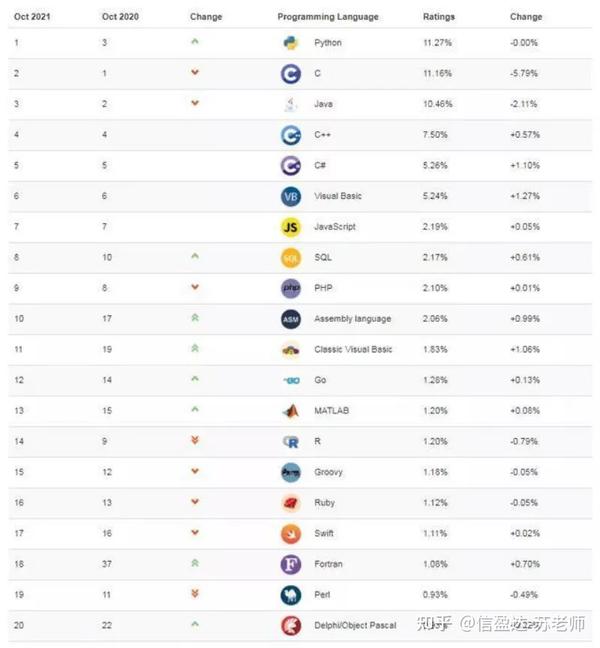600x648 pixels.
Task: Open the Classic Visual Basic entry
Action: (353, 350)
